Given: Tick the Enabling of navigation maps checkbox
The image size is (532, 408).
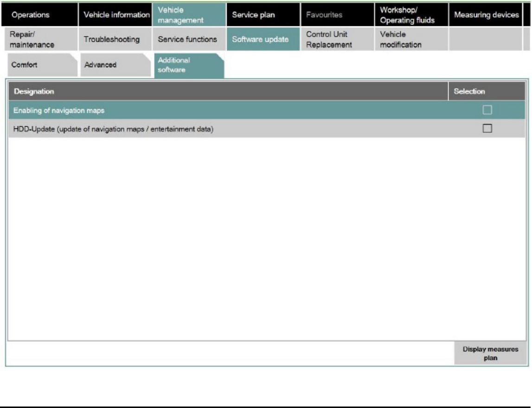Looking at the screenshot, I should 487,110.
